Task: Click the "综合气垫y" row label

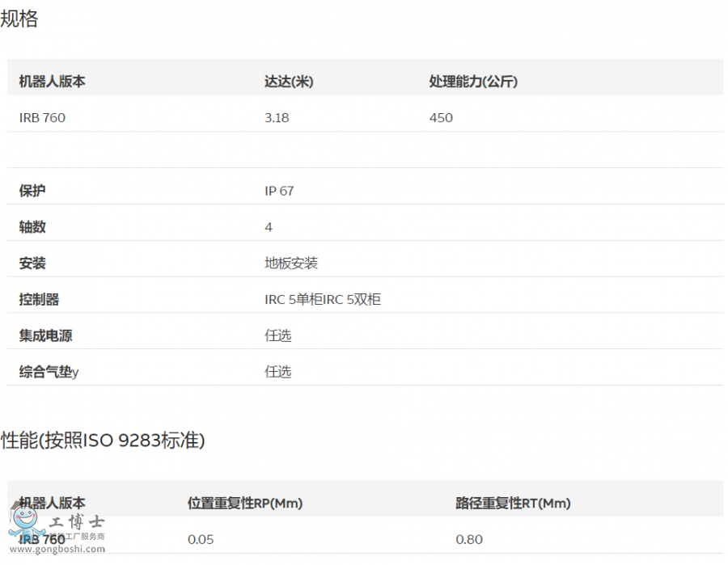Action: tap(49, 372)
